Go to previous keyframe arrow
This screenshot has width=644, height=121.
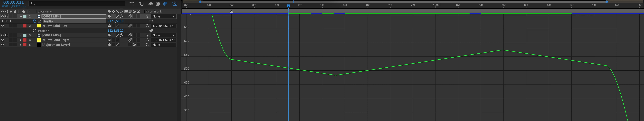(x=3, y=21)
